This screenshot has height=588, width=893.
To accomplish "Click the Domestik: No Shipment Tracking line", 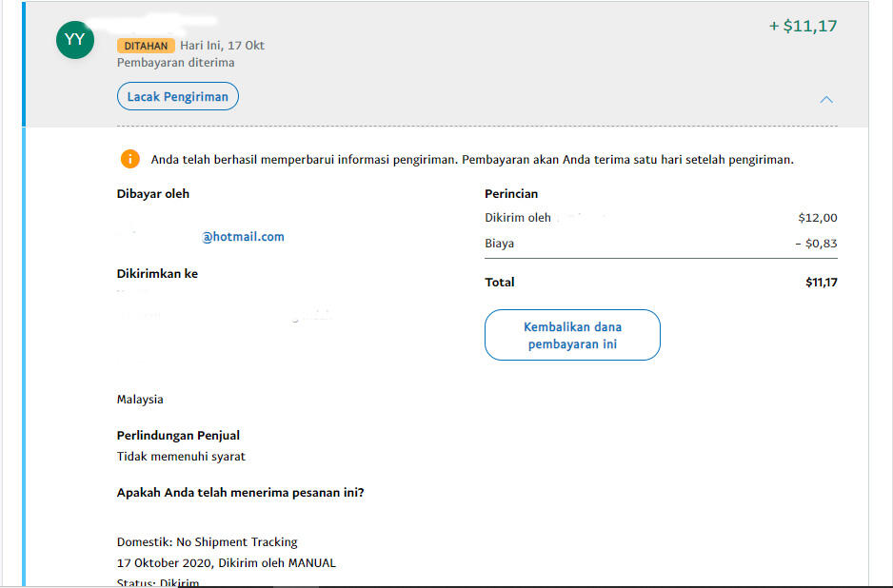I will [207, 542].
